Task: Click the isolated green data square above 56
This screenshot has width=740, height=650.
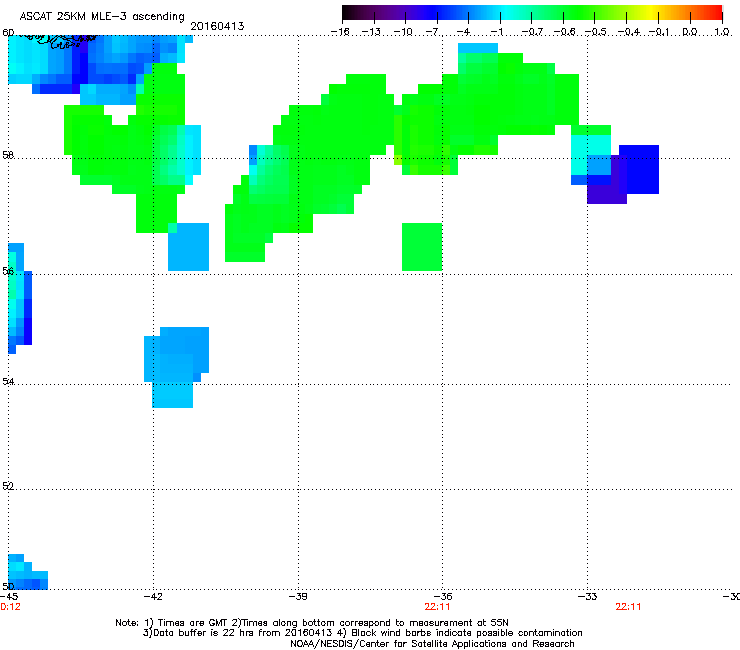Action: click(422, 247)
